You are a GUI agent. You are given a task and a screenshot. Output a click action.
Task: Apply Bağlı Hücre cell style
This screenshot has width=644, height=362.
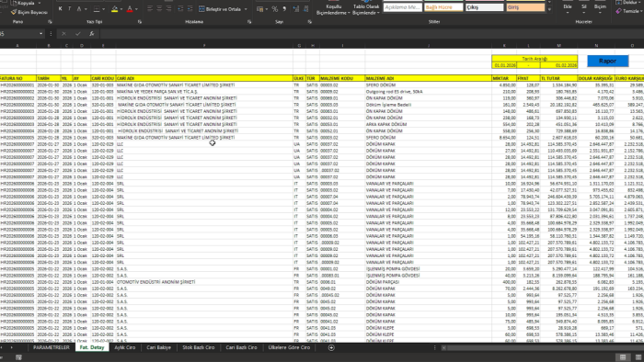pos(443,7)
